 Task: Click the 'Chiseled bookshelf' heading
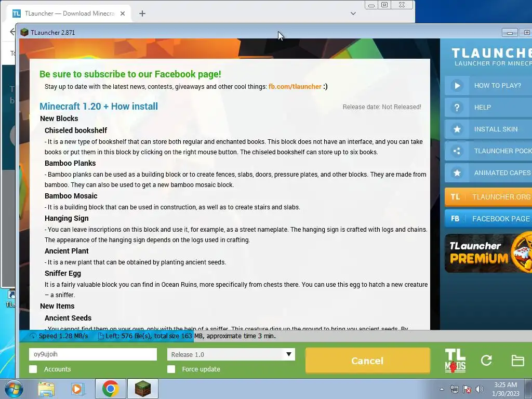(x=76, y=130)
